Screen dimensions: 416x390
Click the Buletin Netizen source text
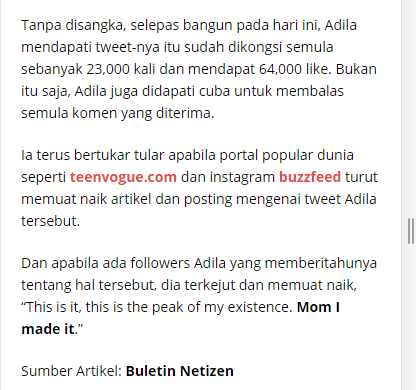[180, 371]
